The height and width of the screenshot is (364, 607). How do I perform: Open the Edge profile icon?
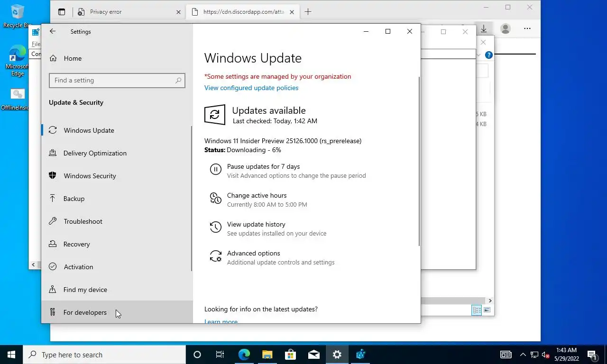tap(506, 29)
